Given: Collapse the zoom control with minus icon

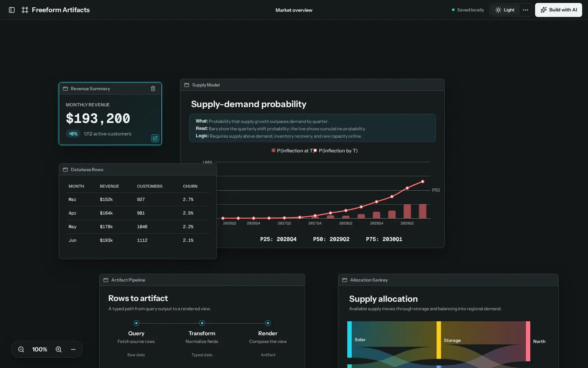Looking at the screenshot, I should pyautogui.click(x=73, y=350).
